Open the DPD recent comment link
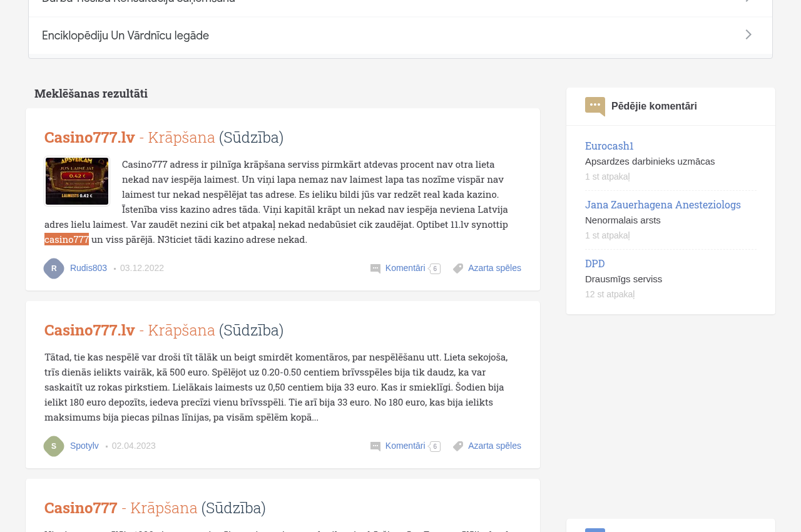Viewport: 801px width, 532px height. pyautogui.click(x=595, y=263)
